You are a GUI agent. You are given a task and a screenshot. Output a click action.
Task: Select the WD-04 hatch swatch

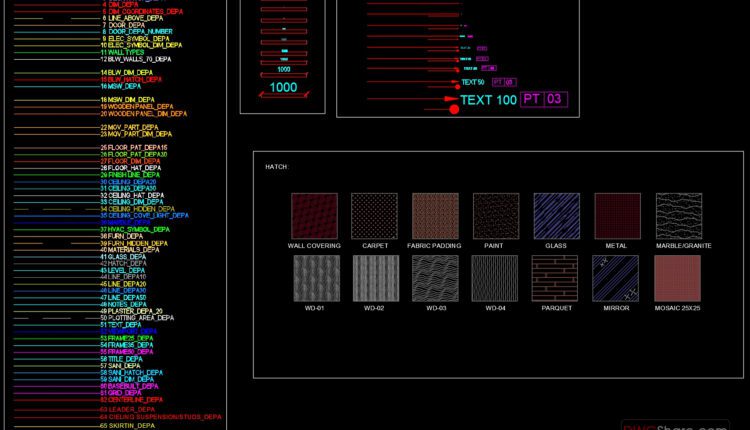pyautogui.click(x=495, y=278)
